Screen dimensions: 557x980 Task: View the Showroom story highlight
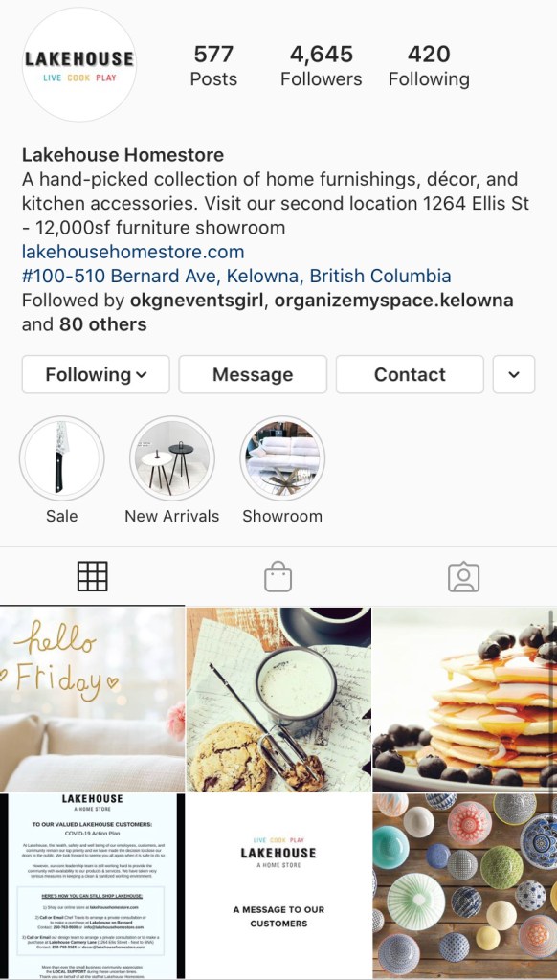[282, 458]
